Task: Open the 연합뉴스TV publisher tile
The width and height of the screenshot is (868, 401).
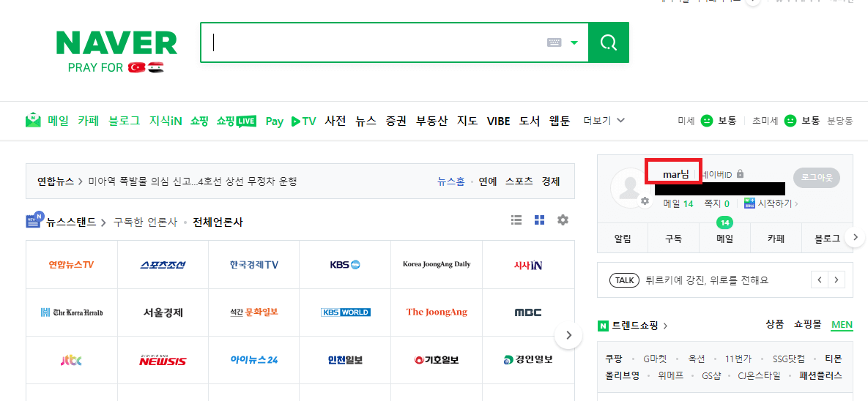Action: pyautogui.click(x=71, y=264)
